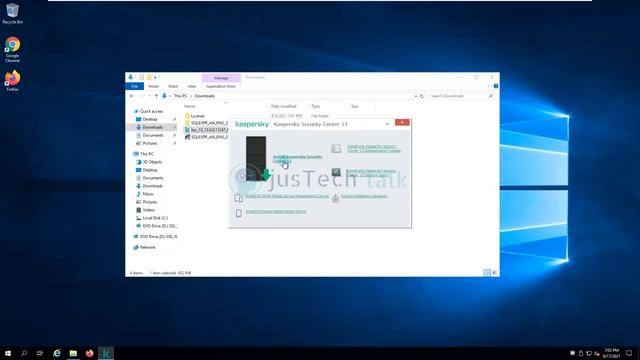Sort files by Date modified column
This screenshot has width=640, height=360.
284,106
